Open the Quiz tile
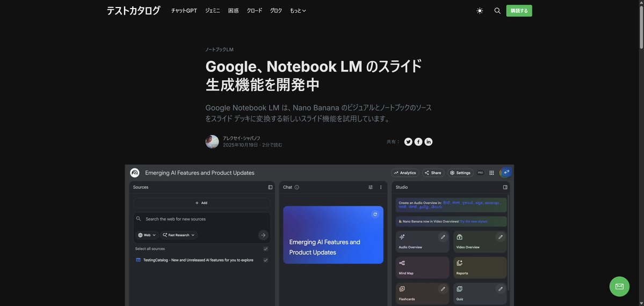 coord(480,294)
